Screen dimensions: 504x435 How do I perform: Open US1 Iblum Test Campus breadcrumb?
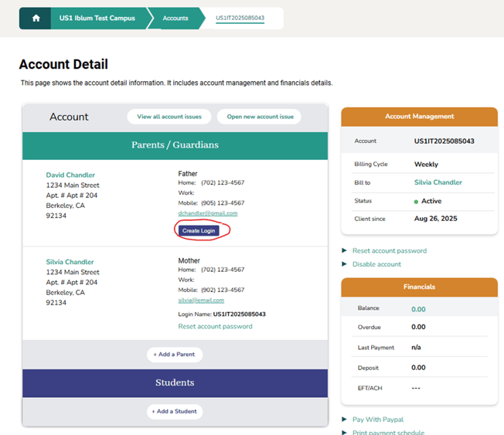97,19
